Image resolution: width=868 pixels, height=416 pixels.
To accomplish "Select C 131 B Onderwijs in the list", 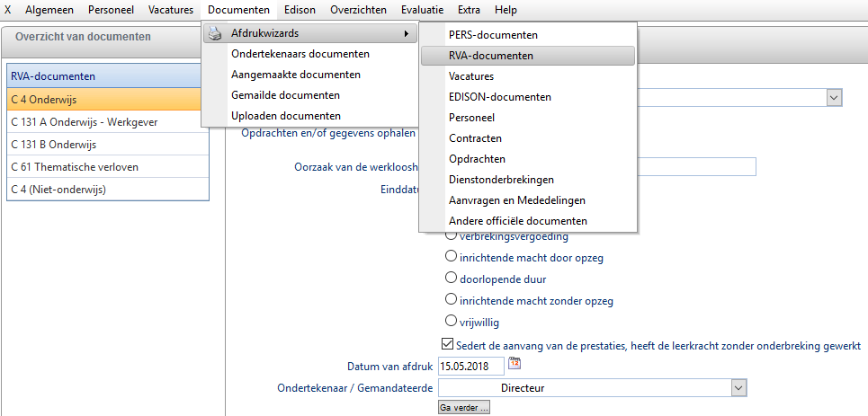I will (108, 145).
